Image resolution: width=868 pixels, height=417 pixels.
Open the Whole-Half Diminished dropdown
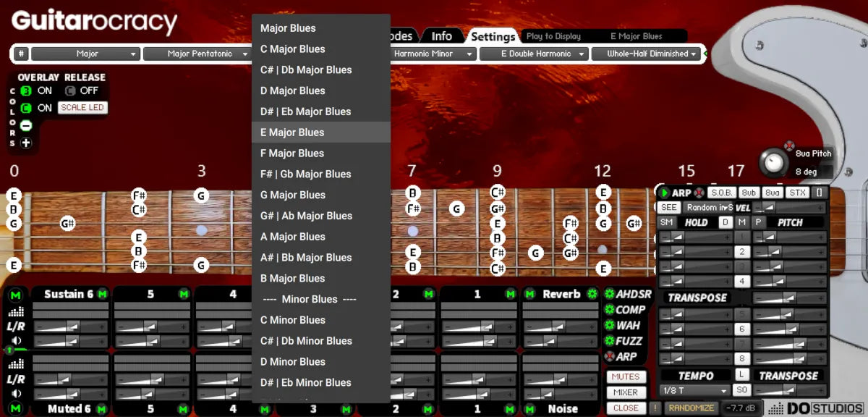point(646,54)
